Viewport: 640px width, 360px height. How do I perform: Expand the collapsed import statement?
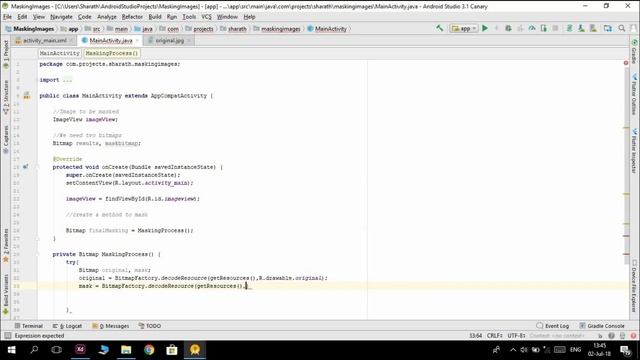[x=67, y=80]
